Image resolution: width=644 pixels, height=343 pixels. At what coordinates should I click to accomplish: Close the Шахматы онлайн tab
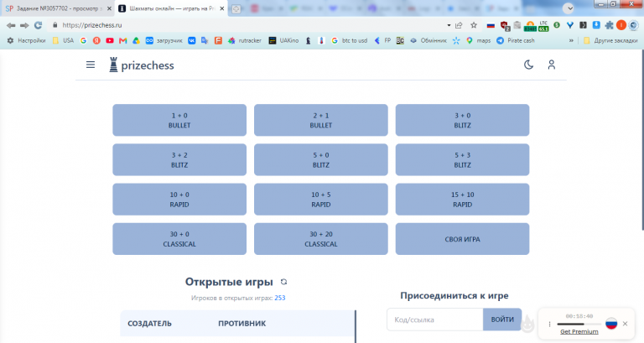point(221,8)
